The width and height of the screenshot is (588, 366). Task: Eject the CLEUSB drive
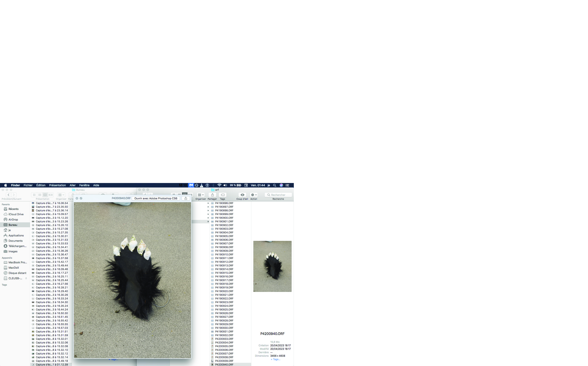(26, 278)
